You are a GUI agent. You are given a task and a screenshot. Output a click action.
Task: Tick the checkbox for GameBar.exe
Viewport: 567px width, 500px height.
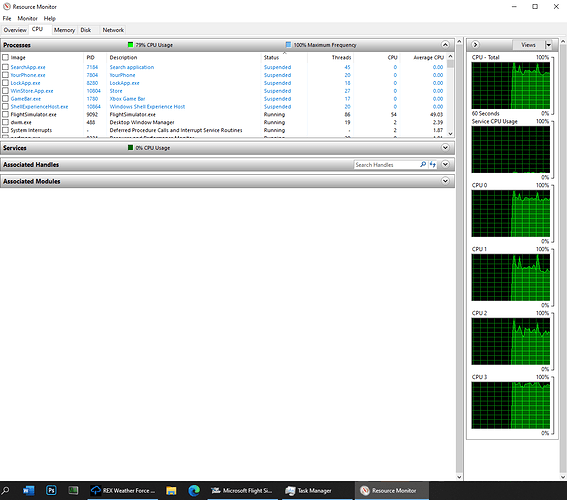pos(5,98)
